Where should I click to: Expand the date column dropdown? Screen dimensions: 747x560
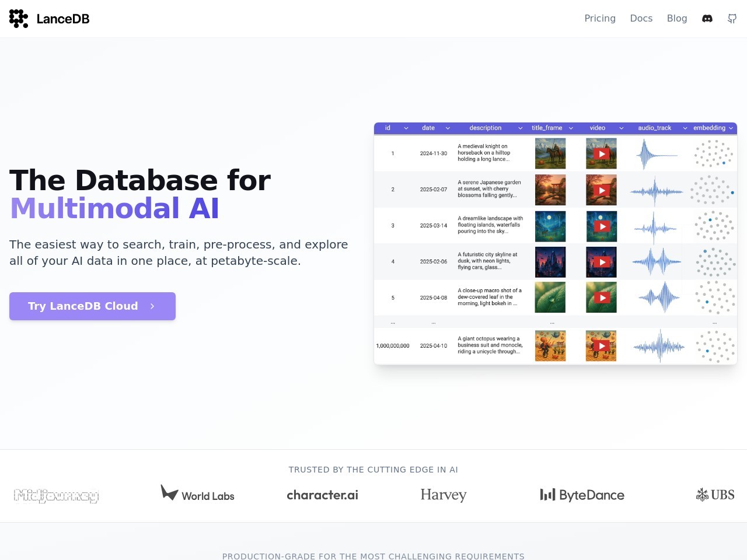[448, 128]
